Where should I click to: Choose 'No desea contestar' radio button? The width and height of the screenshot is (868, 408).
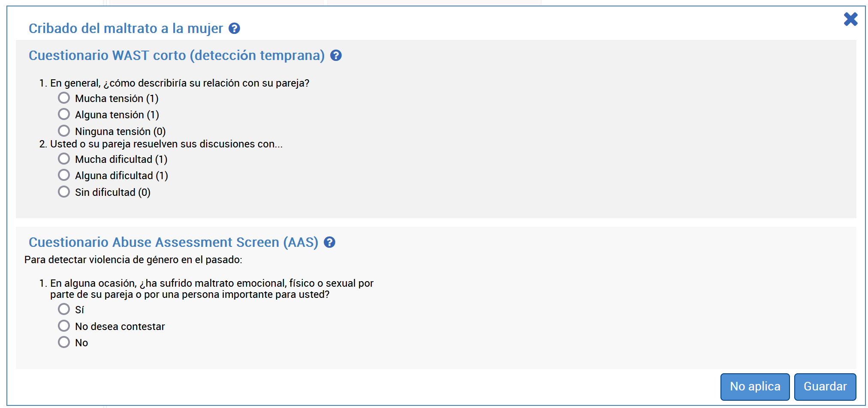tap(64, 326)
